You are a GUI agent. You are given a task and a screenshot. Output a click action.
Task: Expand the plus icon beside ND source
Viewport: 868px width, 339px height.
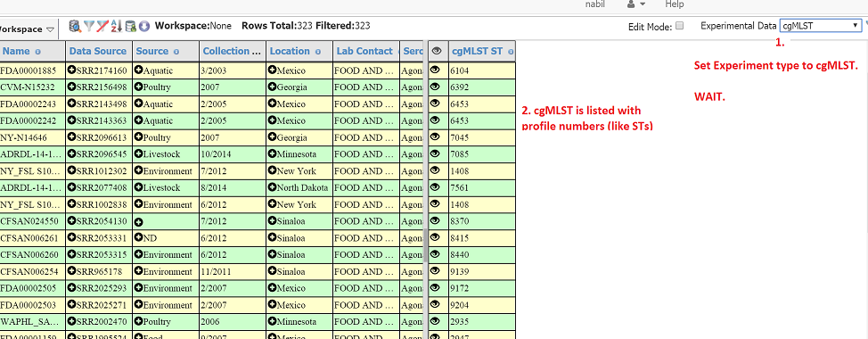pyautogui.click(x=138, y=238)
